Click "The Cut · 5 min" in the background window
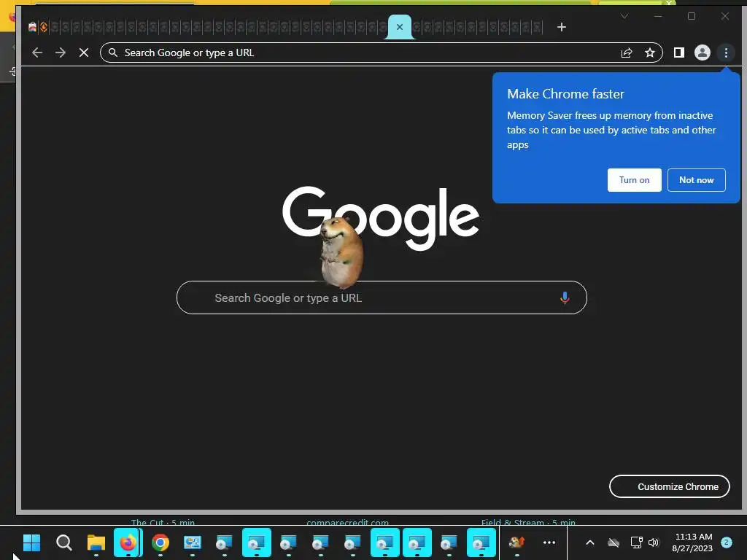747x560 pixels. (x=163, y=522)
